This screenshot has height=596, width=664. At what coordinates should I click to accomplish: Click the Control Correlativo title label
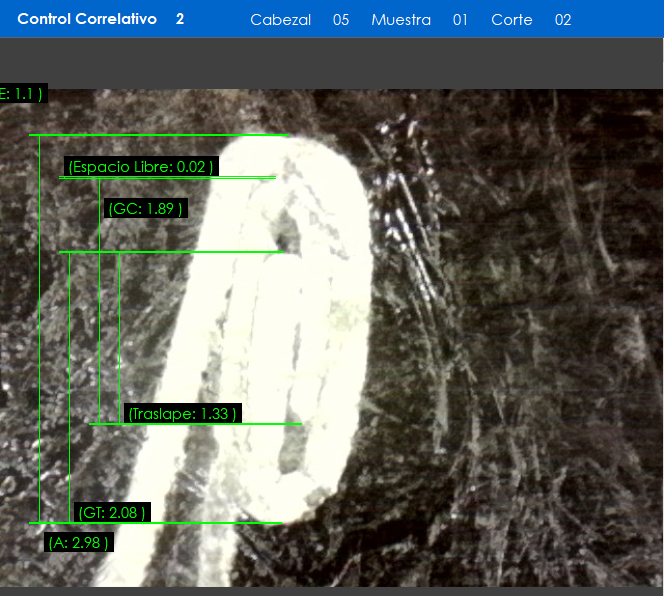(87, 19)
